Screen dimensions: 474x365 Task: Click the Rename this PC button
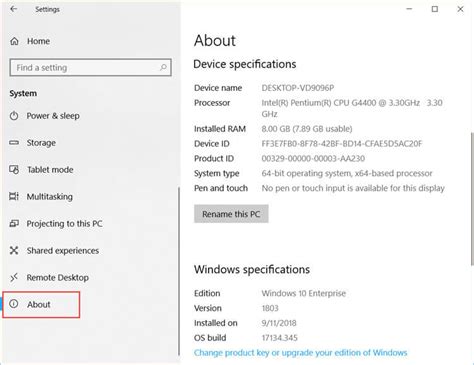231,214
